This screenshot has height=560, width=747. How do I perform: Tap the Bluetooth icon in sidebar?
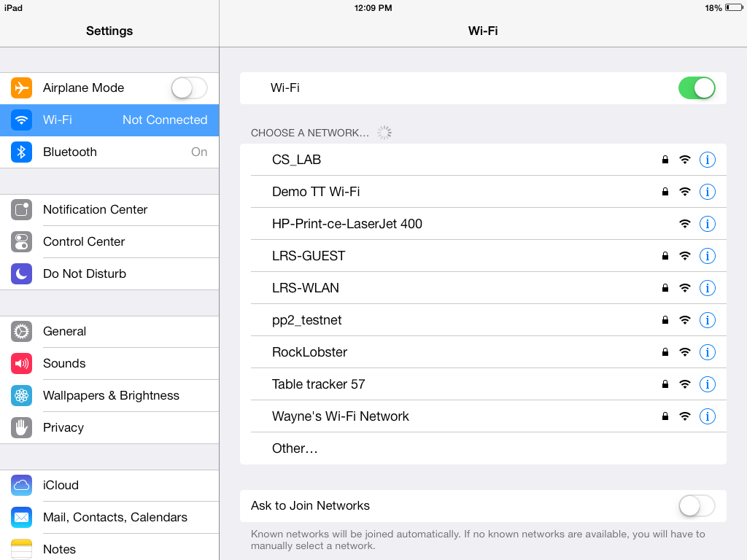22,152
